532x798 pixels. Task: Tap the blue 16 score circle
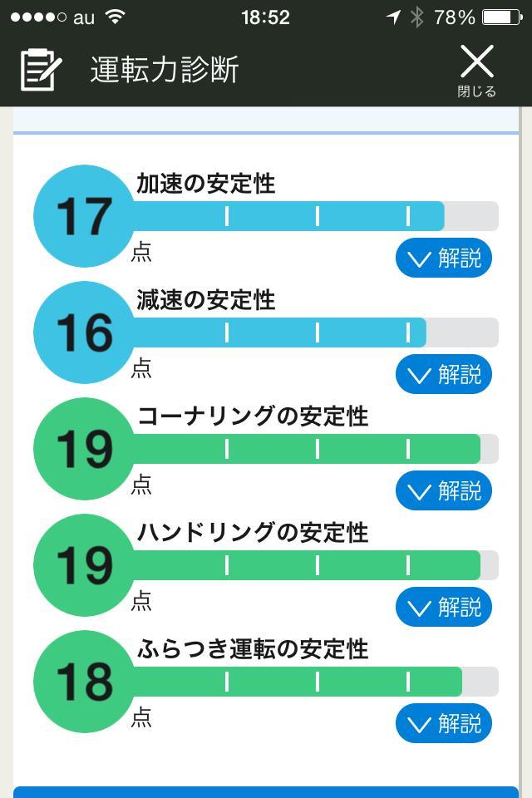coord(85,332)
